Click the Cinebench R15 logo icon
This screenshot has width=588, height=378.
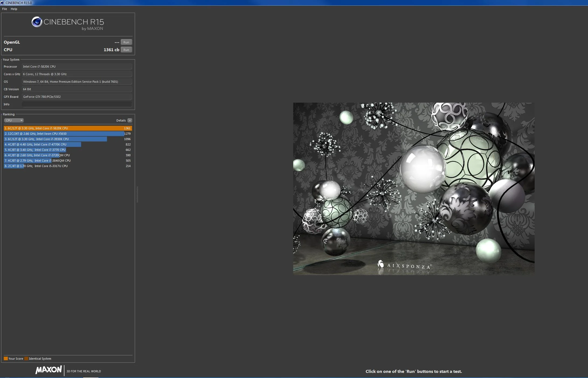pos(37,22)
